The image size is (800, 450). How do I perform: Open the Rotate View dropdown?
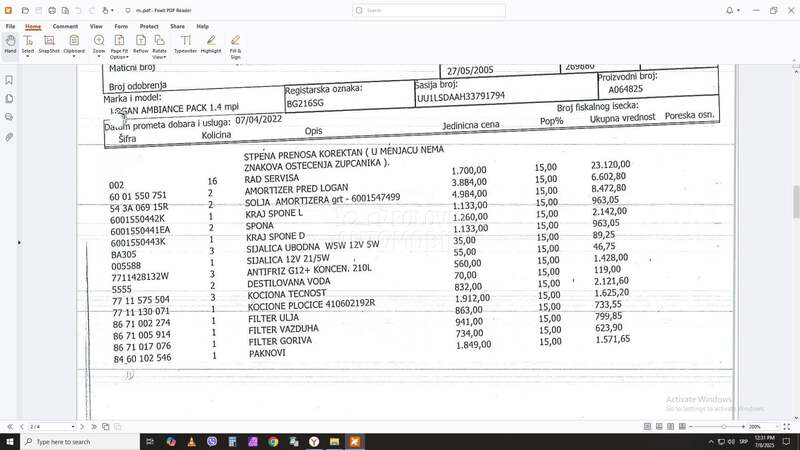(x=164, y=57)
